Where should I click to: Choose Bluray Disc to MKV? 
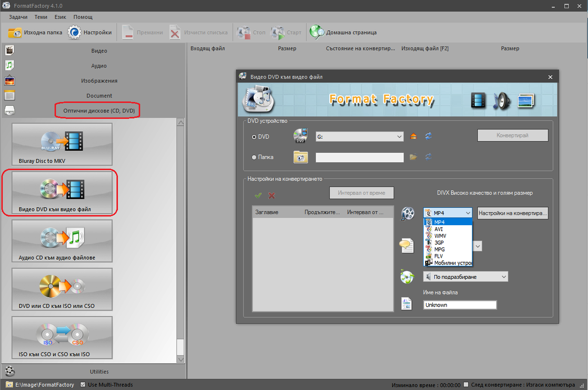tap(62, 144)
